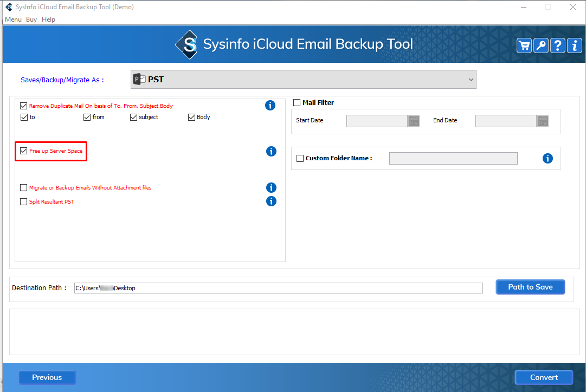Open the Buy menu
The width and height of the screenshot is (586, 392).
point(31,19)
